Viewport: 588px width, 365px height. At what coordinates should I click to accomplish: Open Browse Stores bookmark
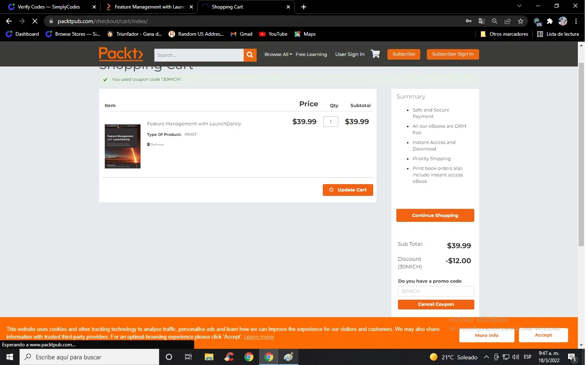[73, 34]
